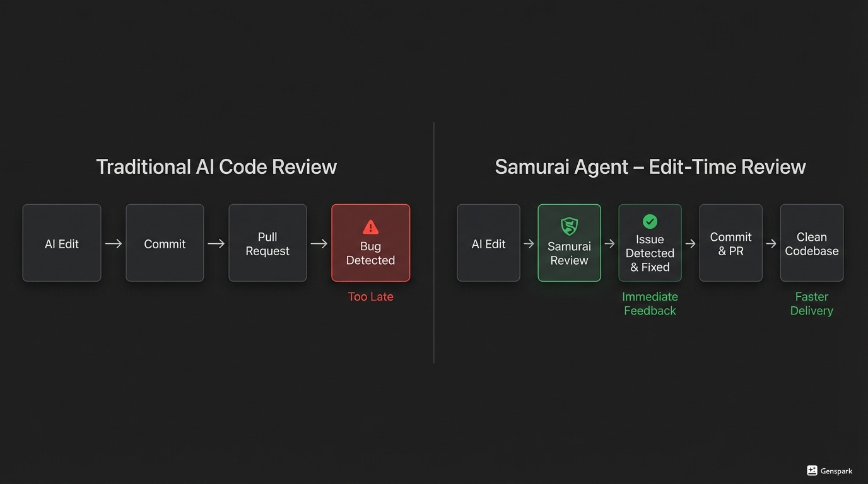Select the Issue Detected & Fixed box

click(x=650, y=243)
